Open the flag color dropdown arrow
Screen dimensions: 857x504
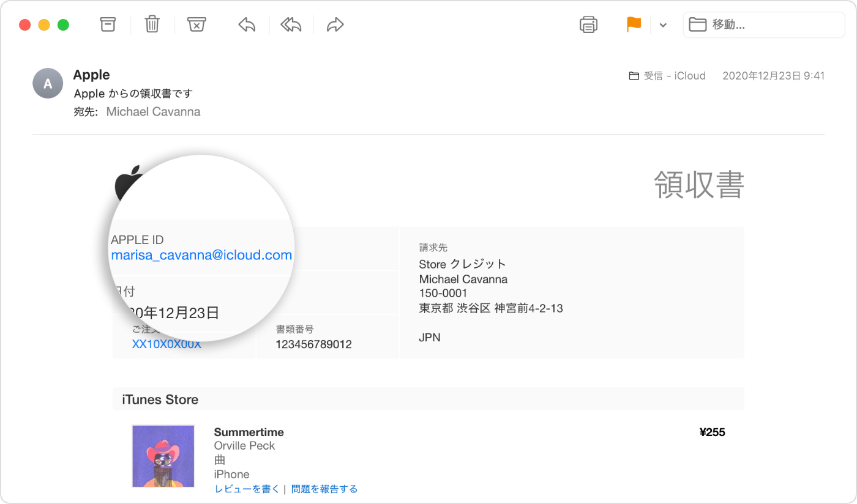662,25
